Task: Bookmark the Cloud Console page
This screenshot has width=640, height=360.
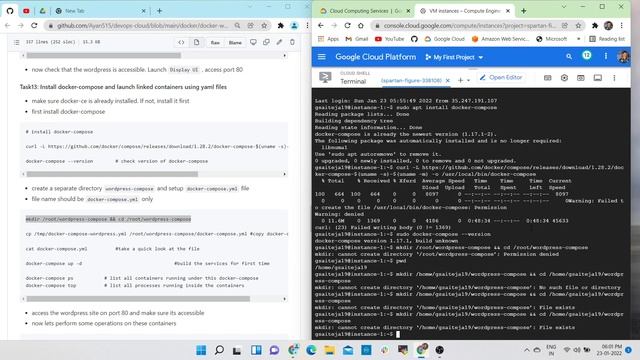Action: [578, 25]
